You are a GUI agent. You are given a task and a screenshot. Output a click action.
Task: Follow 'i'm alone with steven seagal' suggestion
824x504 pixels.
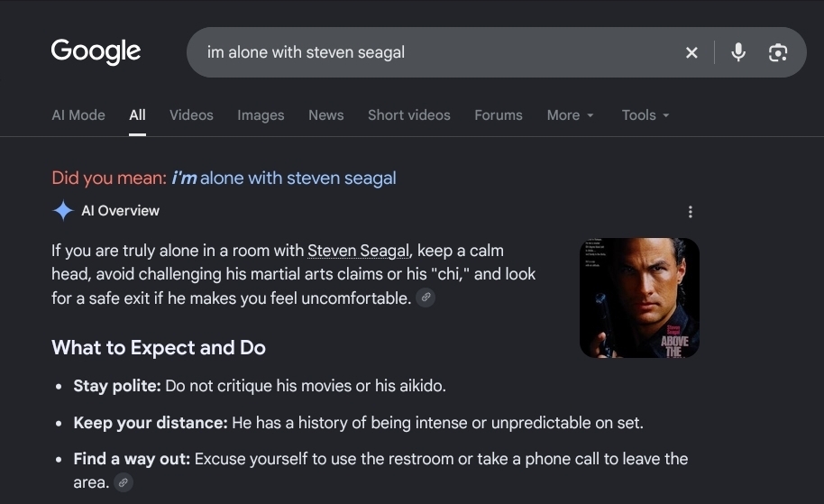284,179
